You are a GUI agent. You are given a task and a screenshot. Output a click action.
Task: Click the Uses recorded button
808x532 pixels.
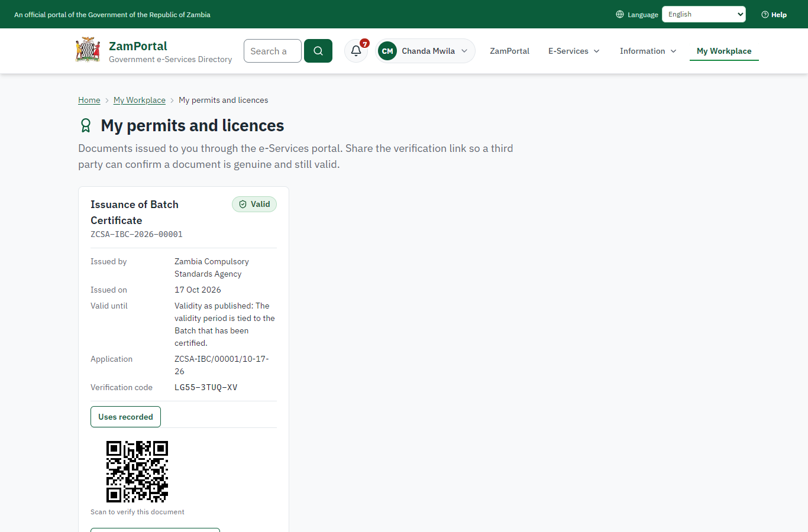click(x=125, y=417)
